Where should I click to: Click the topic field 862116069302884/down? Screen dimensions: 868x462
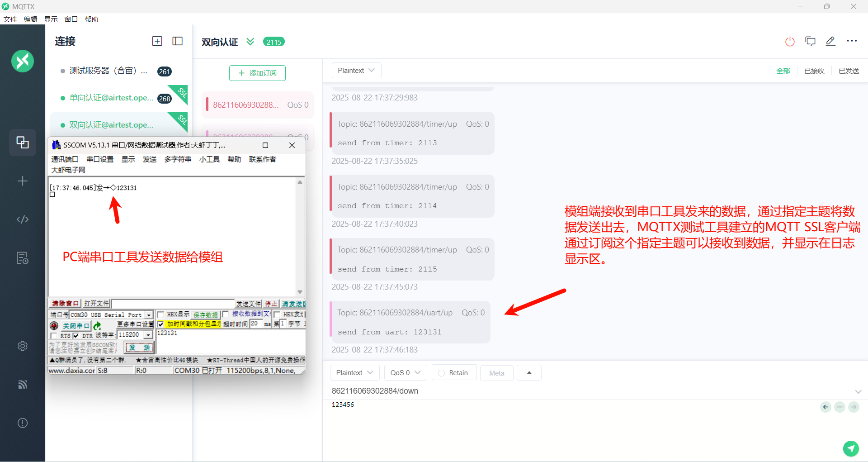(x=375, y=391)
